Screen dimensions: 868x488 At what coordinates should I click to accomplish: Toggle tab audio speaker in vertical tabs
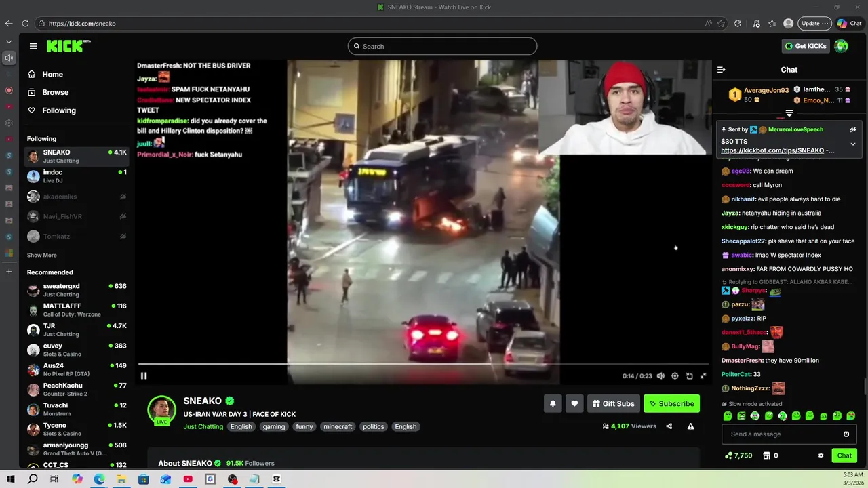[9, 58]
